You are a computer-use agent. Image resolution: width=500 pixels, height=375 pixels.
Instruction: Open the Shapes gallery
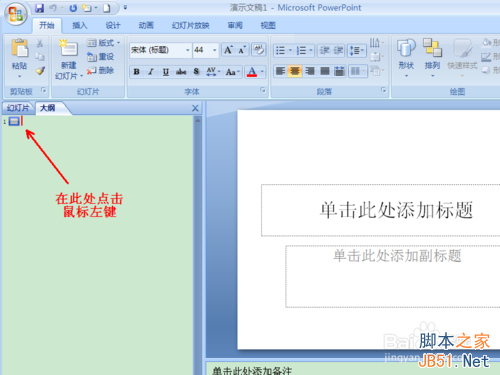click(x=406, y=58)
